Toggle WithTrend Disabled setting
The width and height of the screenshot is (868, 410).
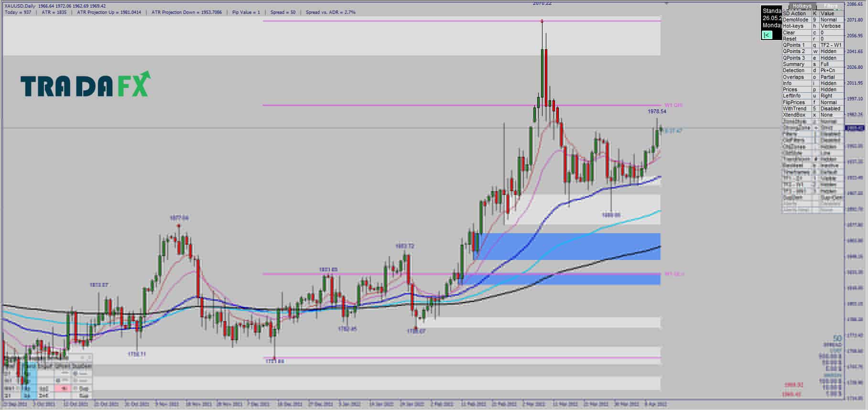831,108
